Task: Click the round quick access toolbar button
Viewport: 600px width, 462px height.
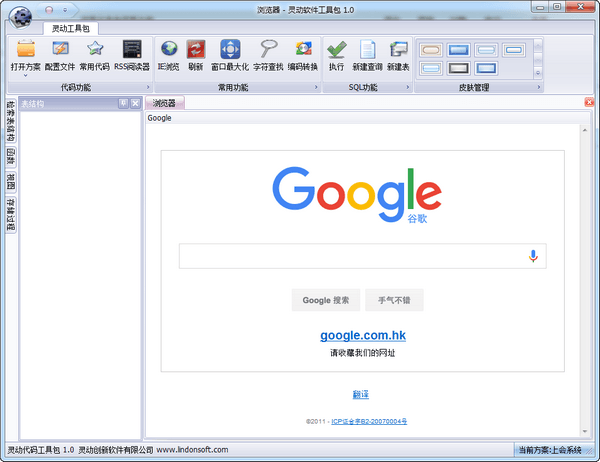Action: click(49, 10)
